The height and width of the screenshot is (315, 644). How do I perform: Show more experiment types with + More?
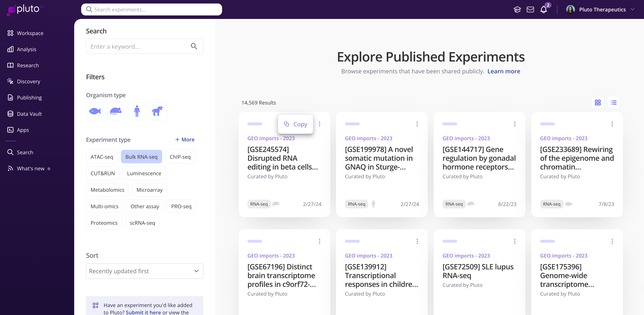point(185,140)
